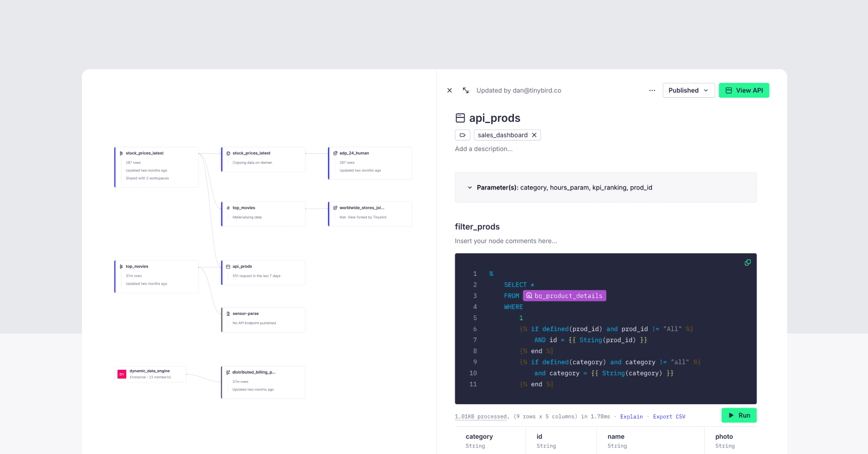Click 'No API Endpoint published' text
The image size is (868, 454).
[x=254, y=323]
